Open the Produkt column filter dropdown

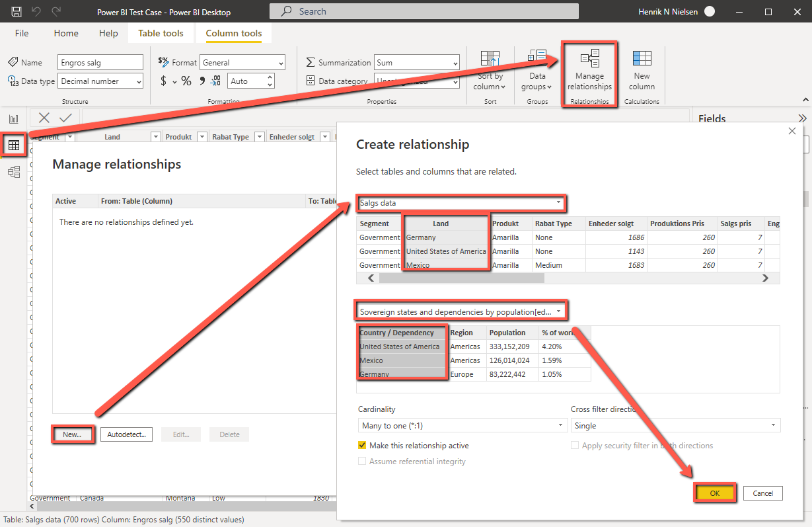point(201,137)
